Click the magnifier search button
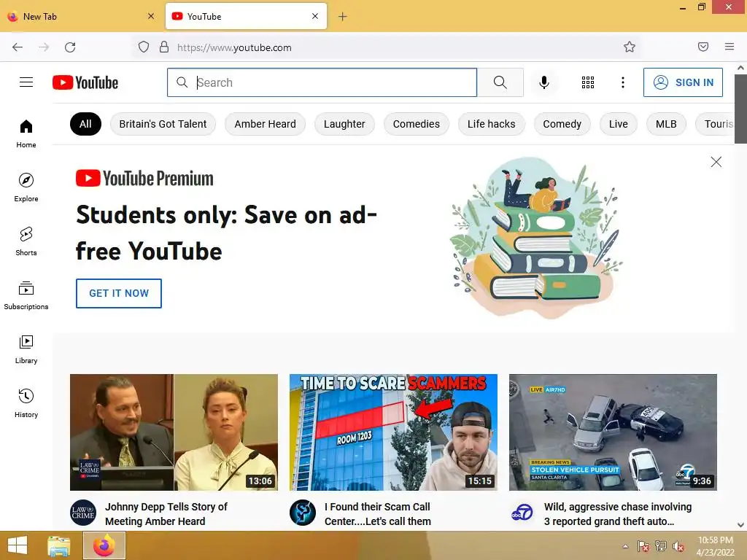The height and width of the screenshot is (560, 747). point(500,82)
